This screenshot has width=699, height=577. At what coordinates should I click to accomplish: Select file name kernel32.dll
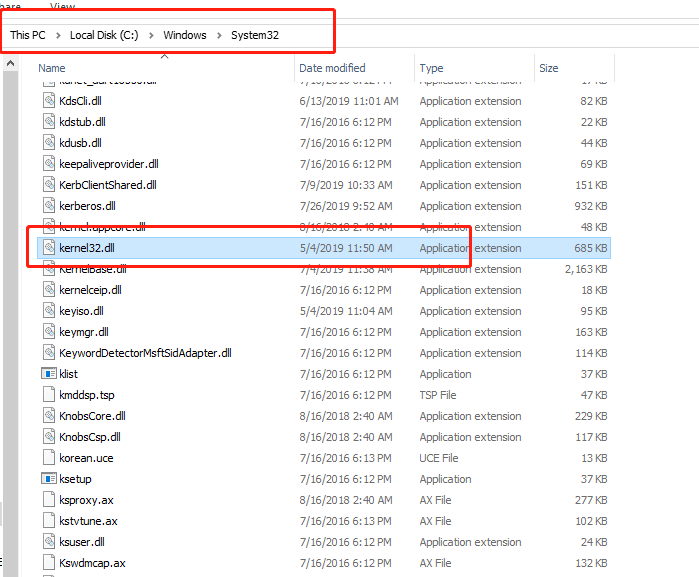87,248
